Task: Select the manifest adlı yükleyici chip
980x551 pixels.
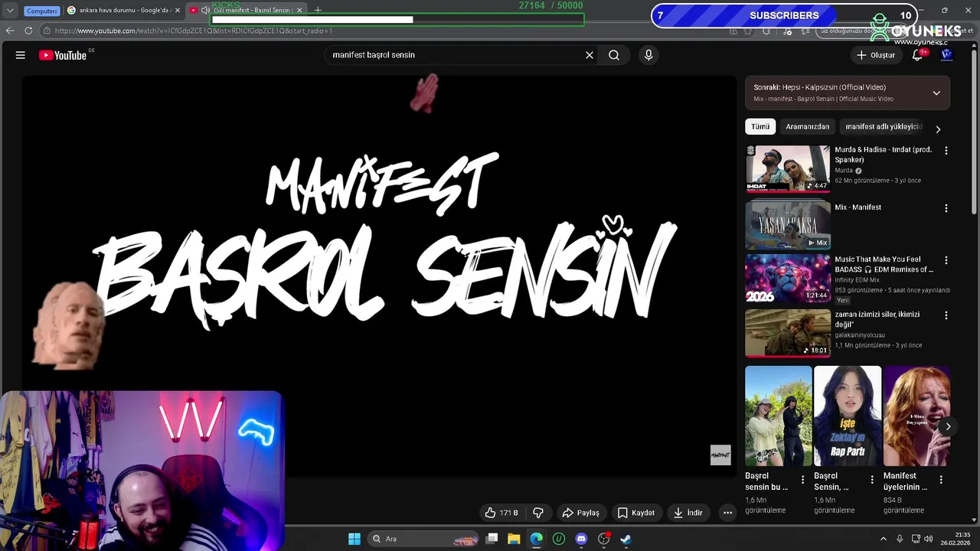Action: coord(884,127)
